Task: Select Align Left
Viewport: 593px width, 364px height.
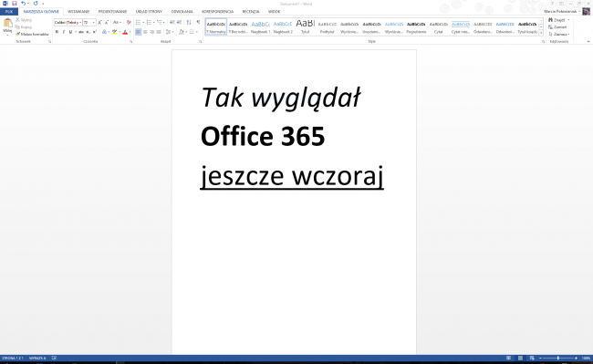Action: coord(138,32)
